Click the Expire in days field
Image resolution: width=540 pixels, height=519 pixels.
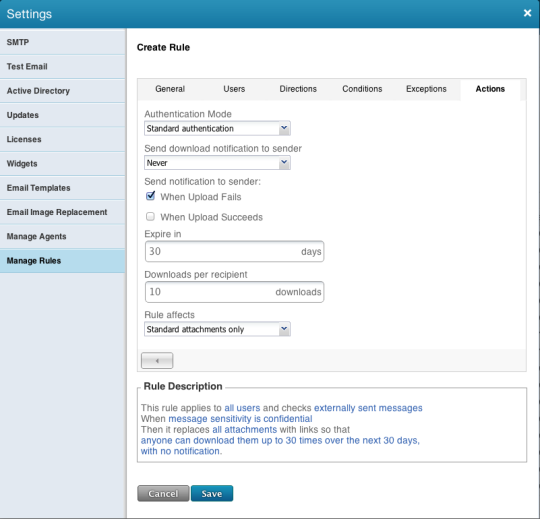coord(235,251)
